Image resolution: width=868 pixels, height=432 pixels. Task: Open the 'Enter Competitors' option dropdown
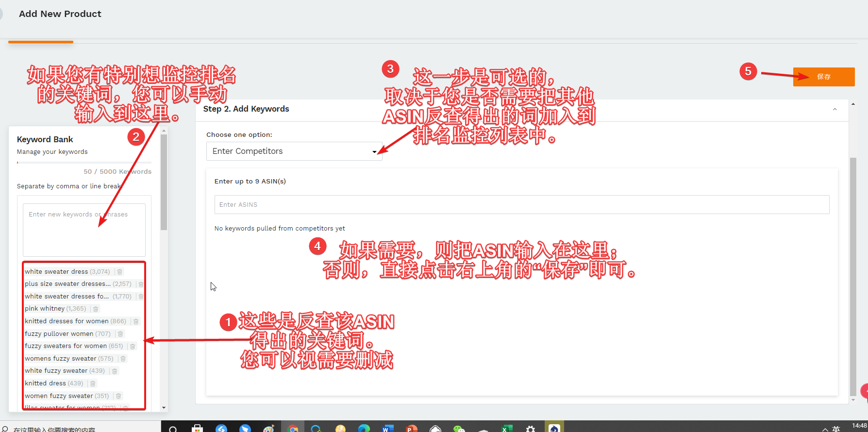pos(294,151)
